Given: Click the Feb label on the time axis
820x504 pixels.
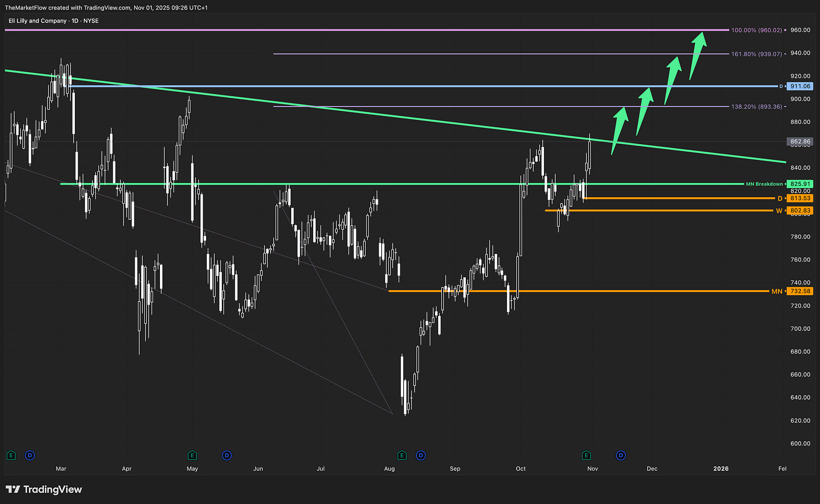Looking at the screenshot, I should coord(782,469).
